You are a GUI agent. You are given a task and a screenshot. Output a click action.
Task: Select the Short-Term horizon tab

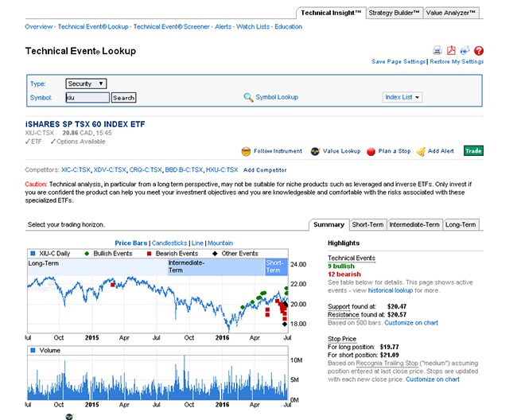[x=367, y=225]
